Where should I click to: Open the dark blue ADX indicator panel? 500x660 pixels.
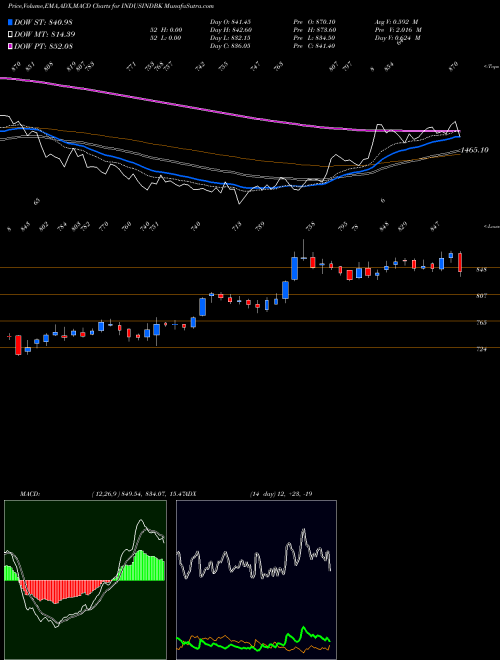click(256, 580)
